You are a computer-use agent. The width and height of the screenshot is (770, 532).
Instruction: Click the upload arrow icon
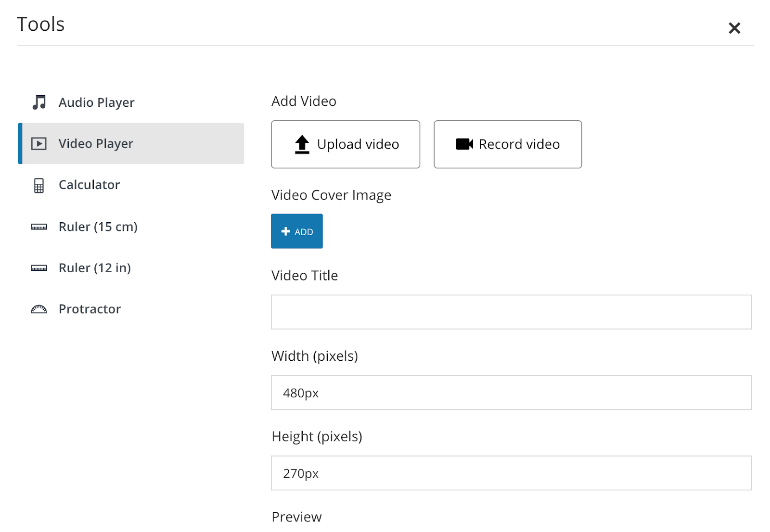pos(302,144)
